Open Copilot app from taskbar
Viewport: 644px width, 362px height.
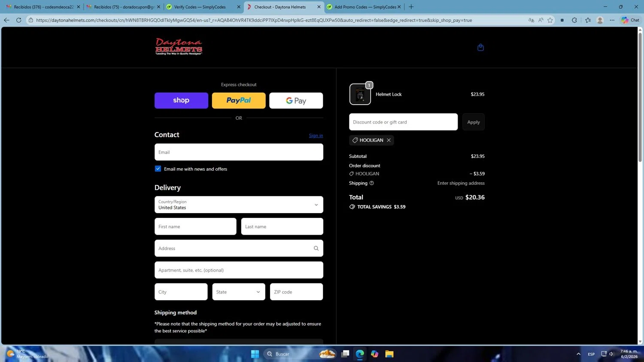pos(375,354)
